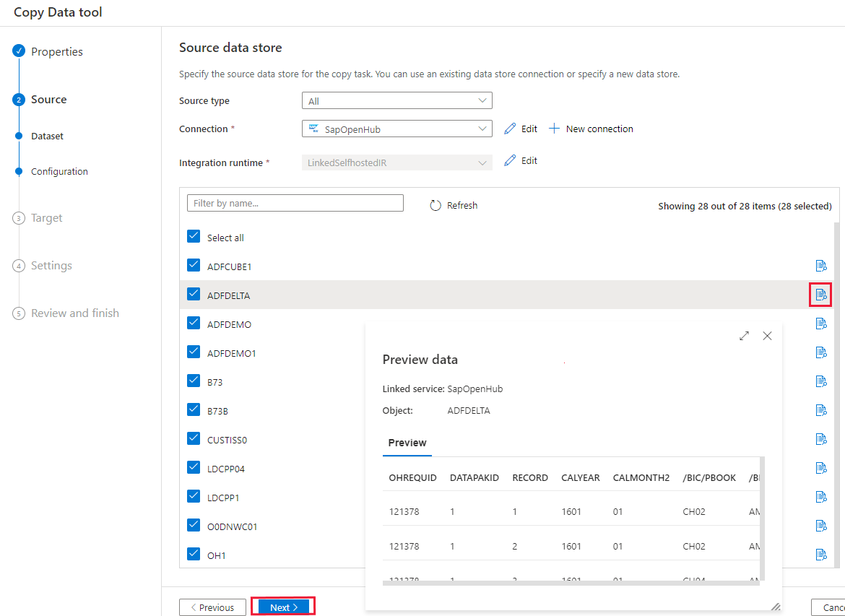Open the Source type dropdown
845x616 pixels.
(x=396, y=100)
